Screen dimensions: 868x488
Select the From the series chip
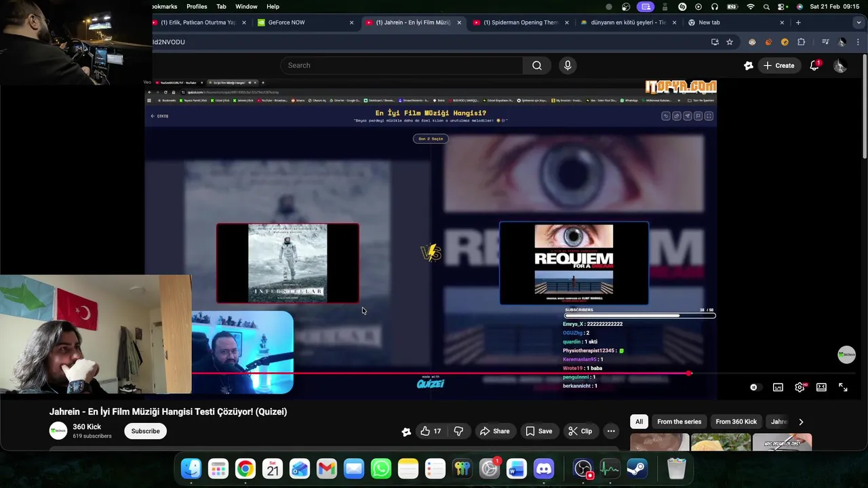tap(679, 422)
